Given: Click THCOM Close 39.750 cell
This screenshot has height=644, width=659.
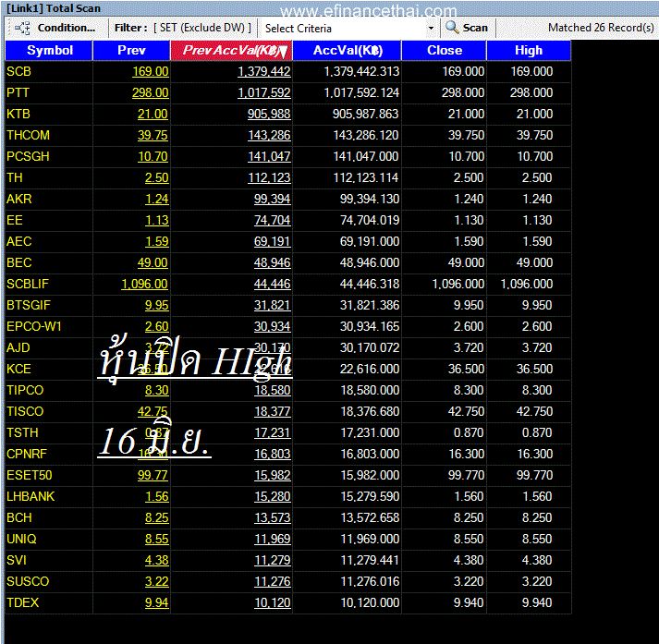Looking at the screenshot, I should pos(466,135).
